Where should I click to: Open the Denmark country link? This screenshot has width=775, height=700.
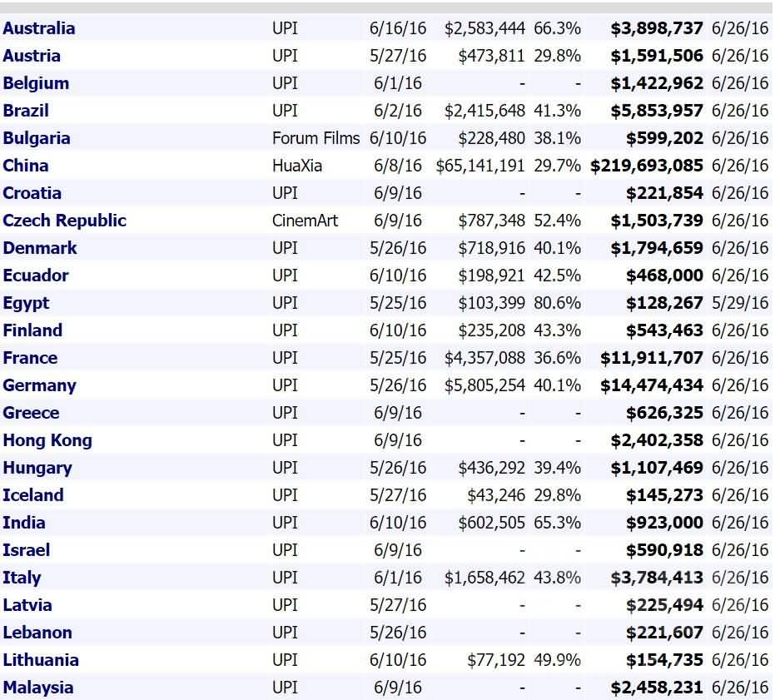click(40, 248)
